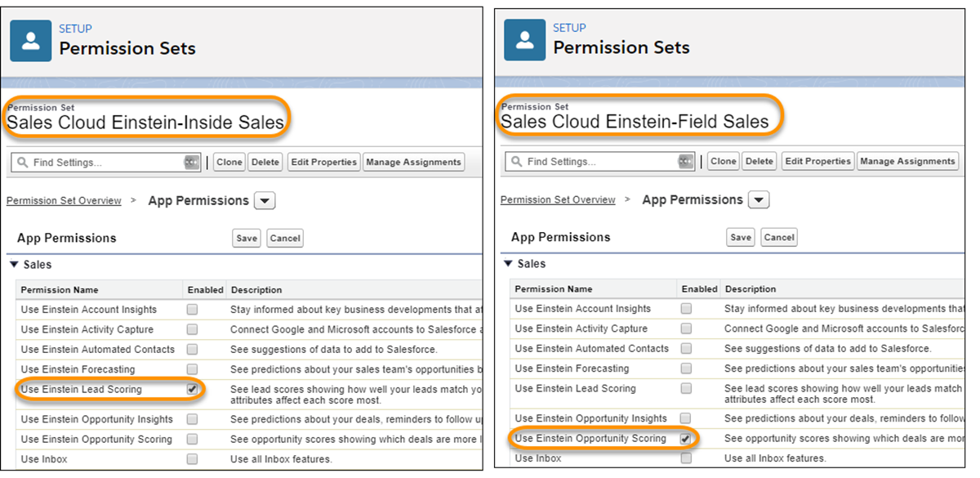This screenshot has height=478, width=980.
Task: Uncheck Use Einstein Opportunity Scoring in Field Sales
Action: [686, 439]
